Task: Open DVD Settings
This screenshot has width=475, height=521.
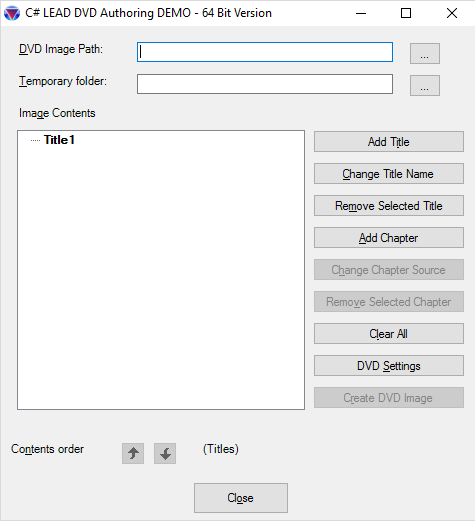Action: click(x=389, y=366)
